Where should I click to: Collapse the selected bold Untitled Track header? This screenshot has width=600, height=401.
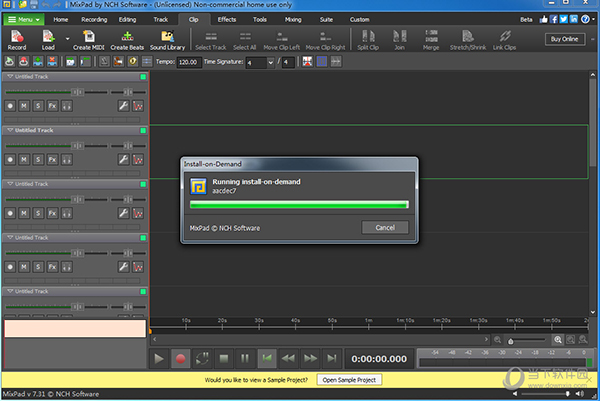[10, 130]
